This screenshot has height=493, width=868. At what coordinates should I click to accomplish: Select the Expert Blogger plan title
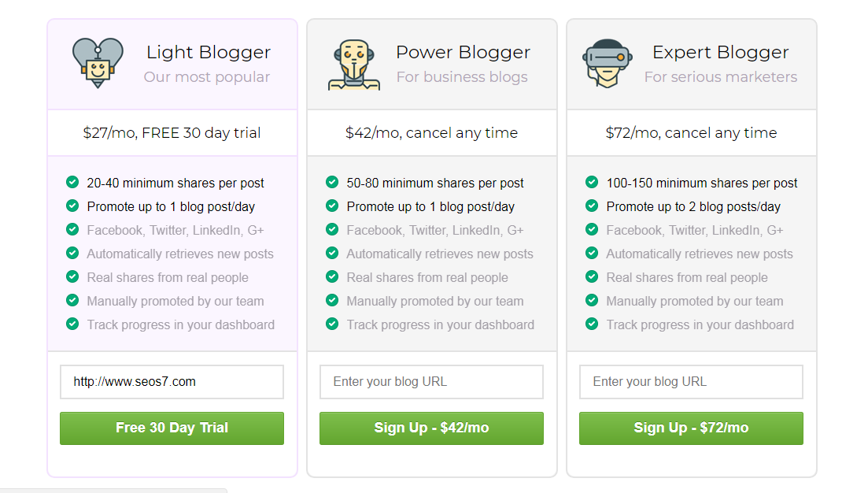pyautogui.click(x=720, y=53)
